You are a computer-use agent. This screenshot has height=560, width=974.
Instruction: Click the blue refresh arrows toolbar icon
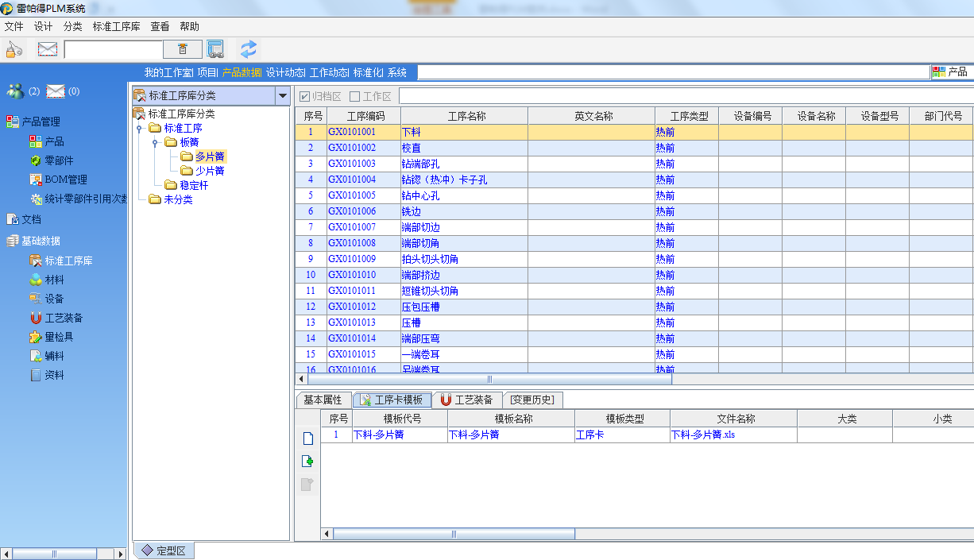coord(249,49)
